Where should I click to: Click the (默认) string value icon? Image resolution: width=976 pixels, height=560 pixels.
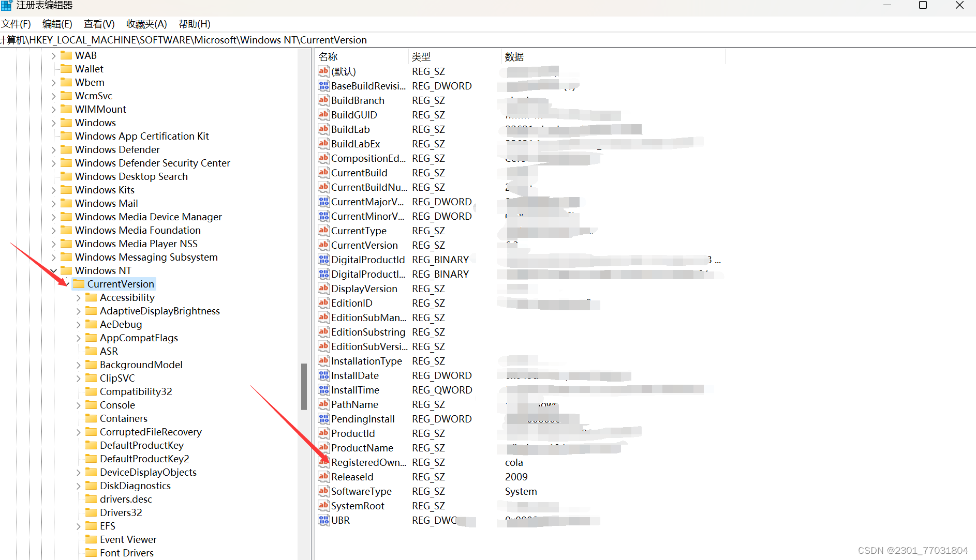(x=324, y=71)
